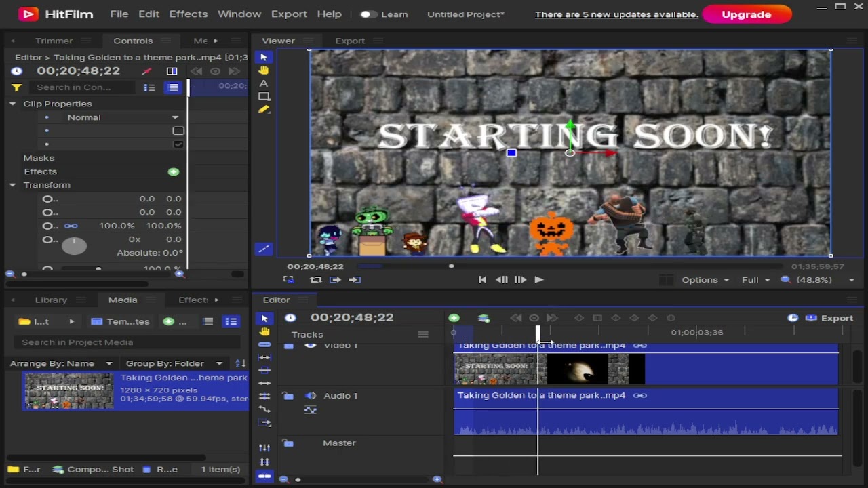Toggle the Master track lock
868x488 pixels.
288,443
